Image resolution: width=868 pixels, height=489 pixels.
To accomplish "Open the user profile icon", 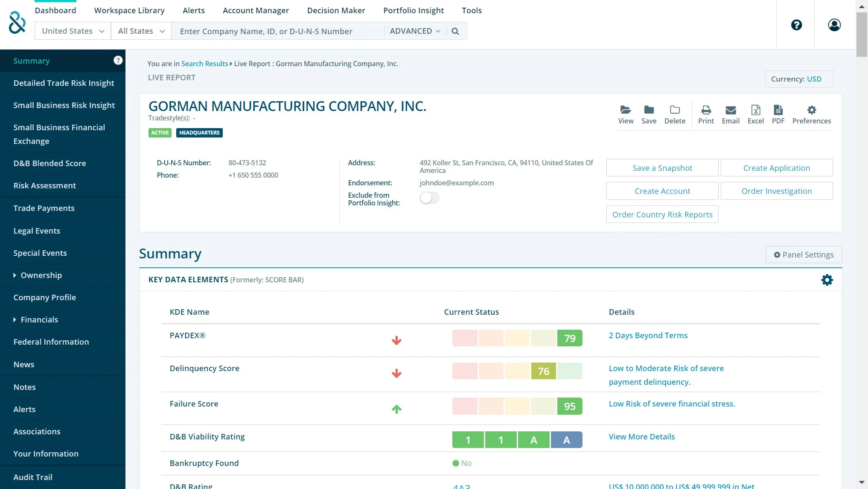I will (834, 25).
